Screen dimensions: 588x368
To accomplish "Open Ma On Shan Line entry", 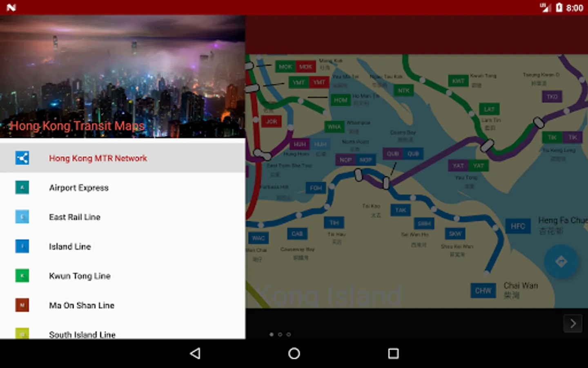I will click(122, 305).
